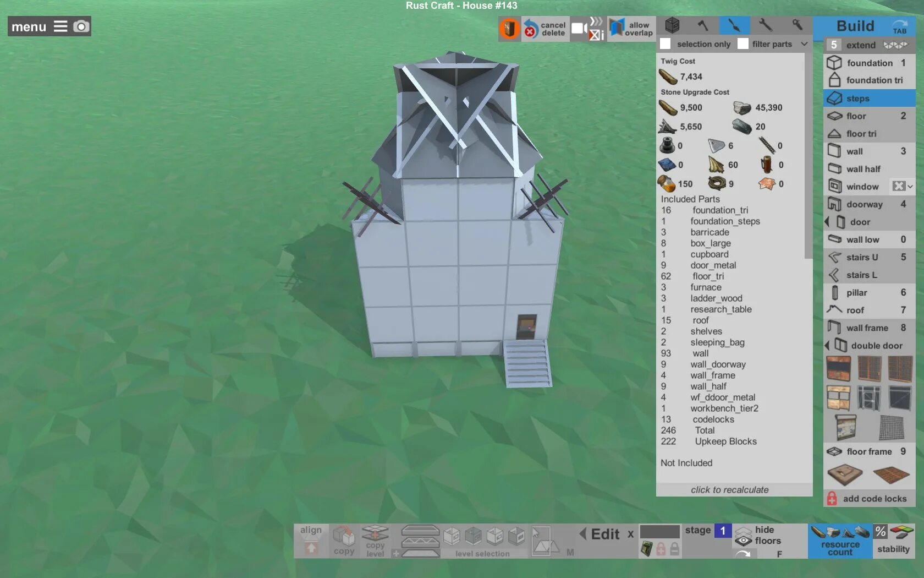Select the storage box tool icon
924x578 pixels.
tap(672, 25)
